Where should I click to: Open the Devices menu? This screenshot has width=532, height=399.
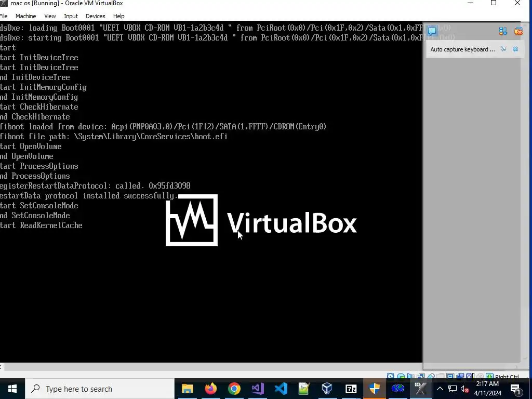click(x=96, y=16)
